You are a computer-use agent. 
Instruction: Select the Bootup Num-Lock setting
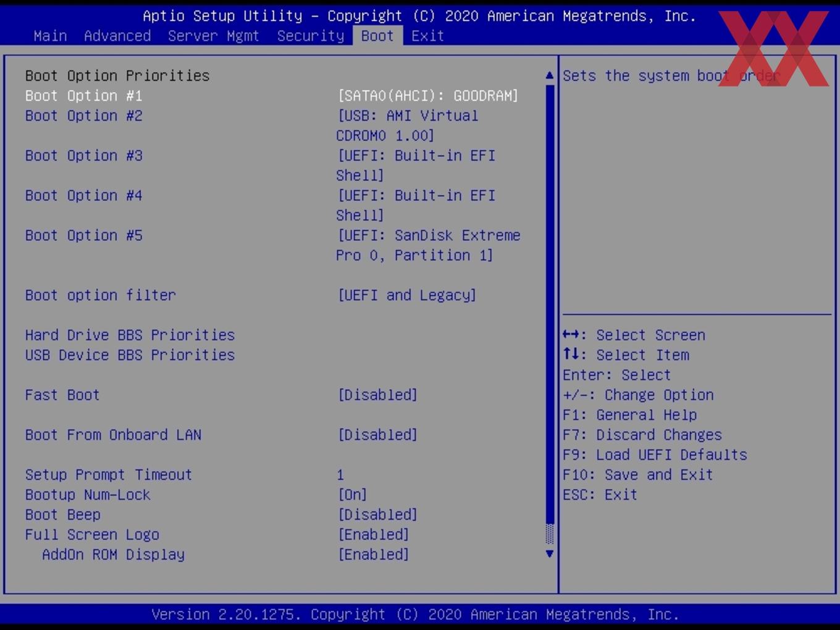88,495
